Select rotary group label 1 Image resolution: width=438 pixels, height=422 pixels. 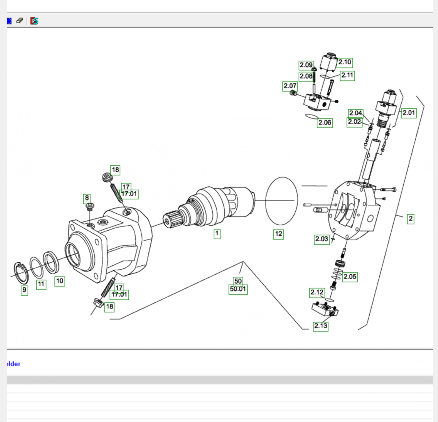217,234
